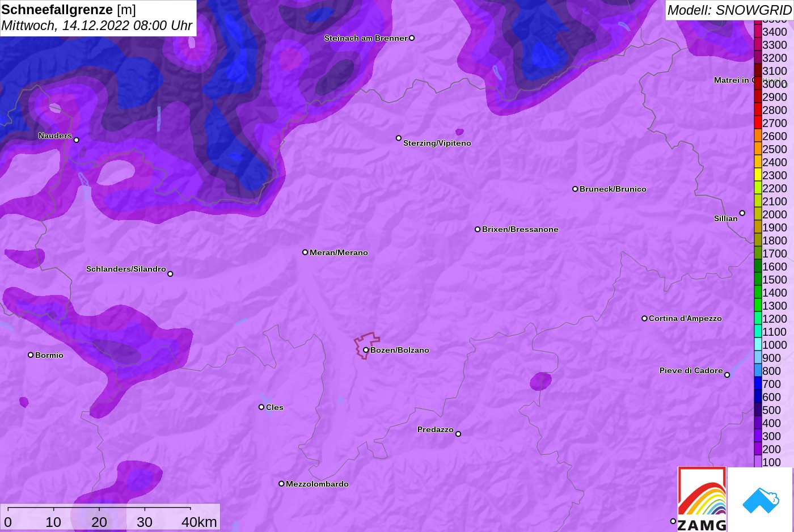Select the Bozen/Bolzano city marker
The image size is (794, 532).
click(366, 350)
